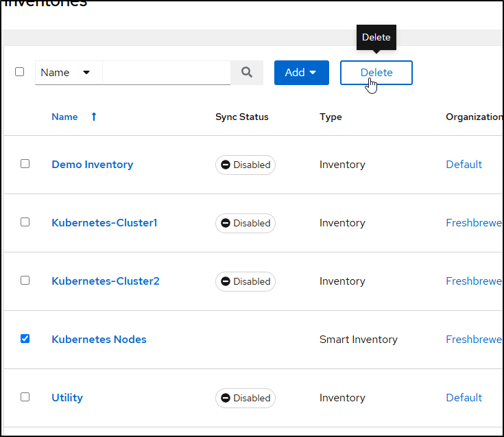Click the search magnifier icon button
The height and width of the screenshot is (437, 504).
click(x=247, y=72)
